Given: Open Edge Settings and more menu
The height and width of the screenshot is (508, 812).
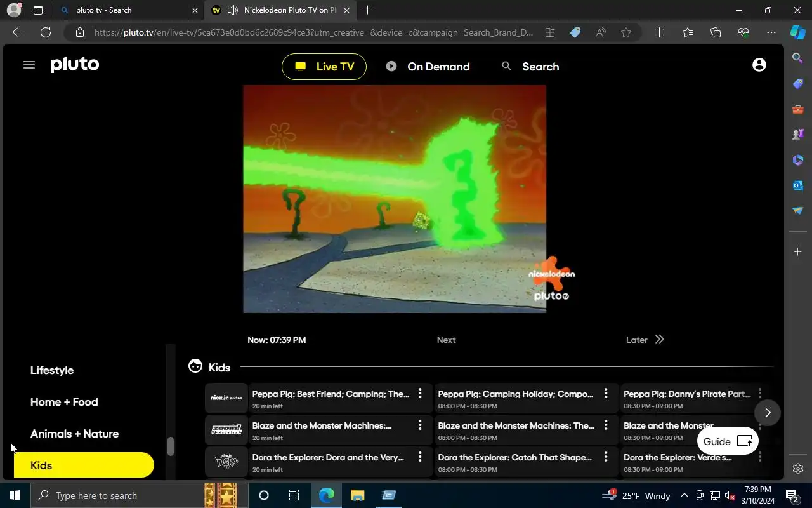Looking at the screenshot, I should pos(771,32).
